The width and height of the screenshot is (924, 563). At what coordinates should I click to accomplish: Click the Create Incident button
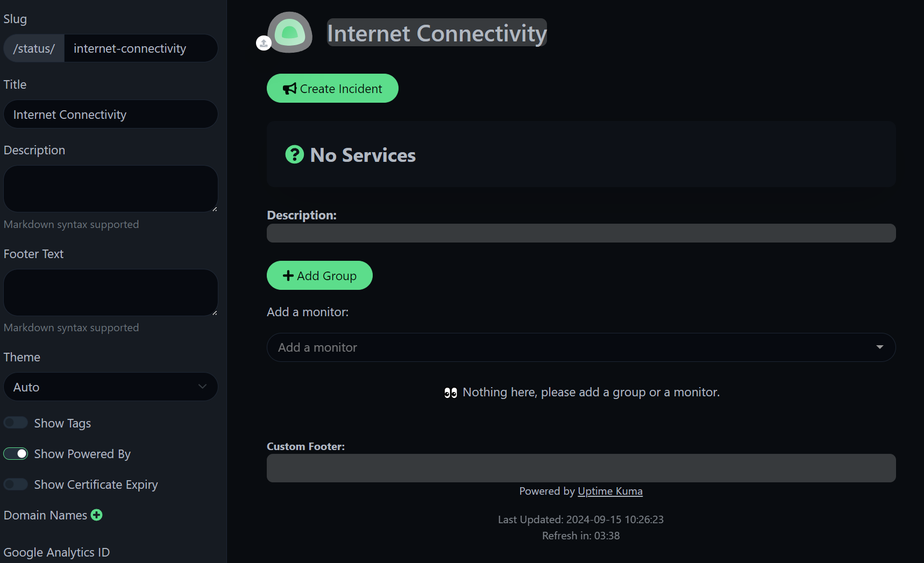coord(332,88)
